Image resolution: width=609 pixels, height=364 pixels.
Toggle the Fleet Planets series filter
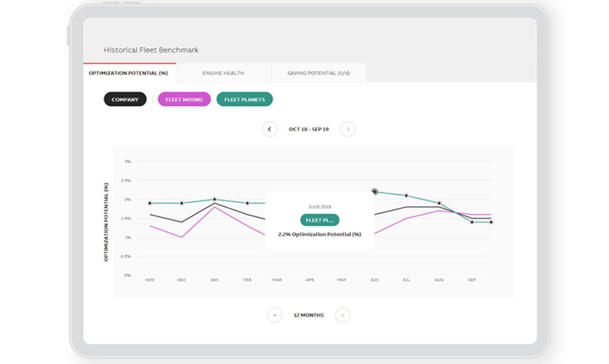(x=245, y=99)
